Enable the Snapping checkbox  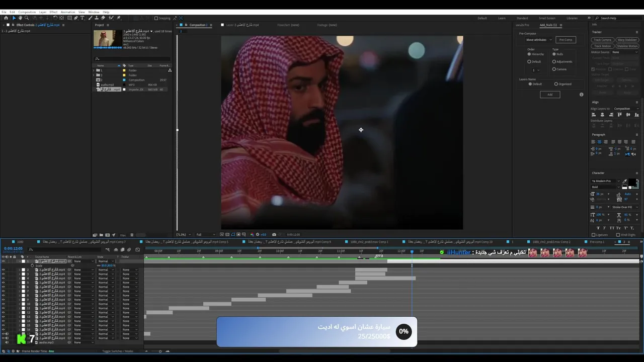[x=156, y=18]
